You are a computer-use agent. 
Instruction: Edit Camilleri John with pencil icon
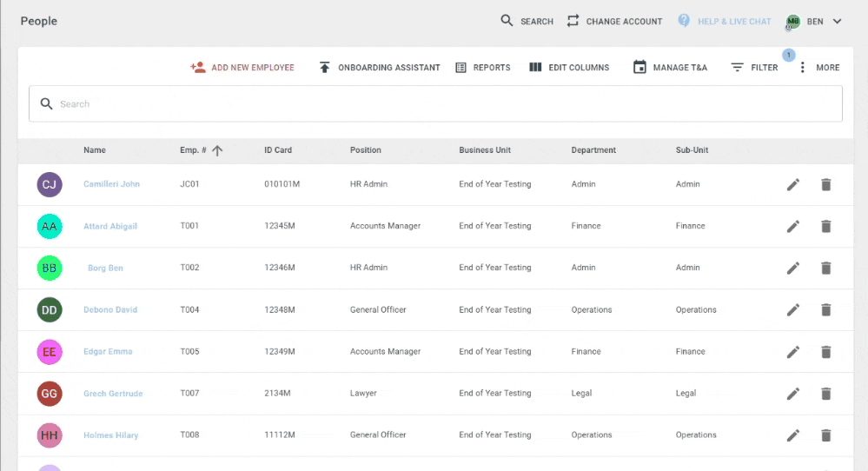[793, 184]
